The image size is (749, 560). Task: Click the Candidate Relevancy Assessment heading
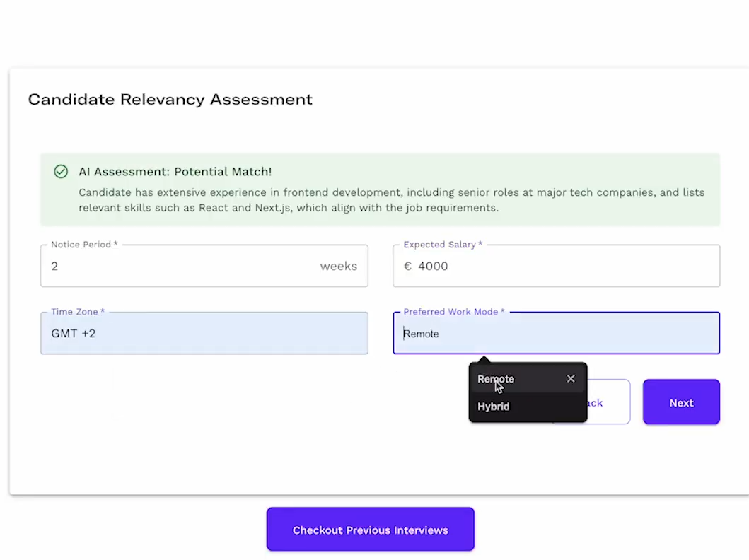(x=170, y=100)
